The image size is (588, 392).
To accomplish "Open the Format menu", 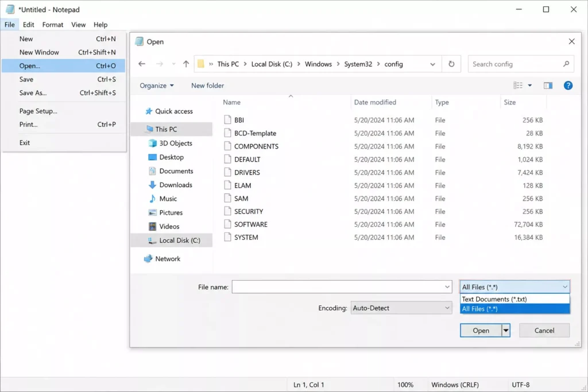I will click(52, 25).
